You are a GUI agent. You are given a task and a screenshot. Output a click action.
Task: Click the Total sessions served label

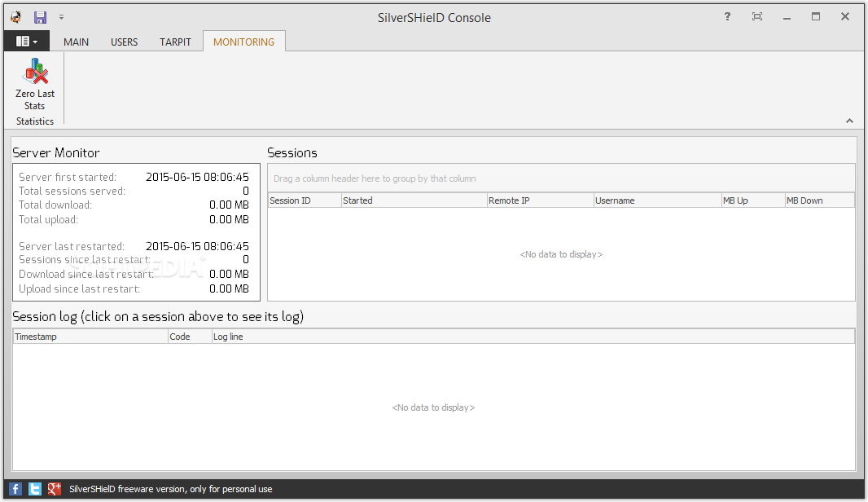pyautogui.click(x=72, y=192)
